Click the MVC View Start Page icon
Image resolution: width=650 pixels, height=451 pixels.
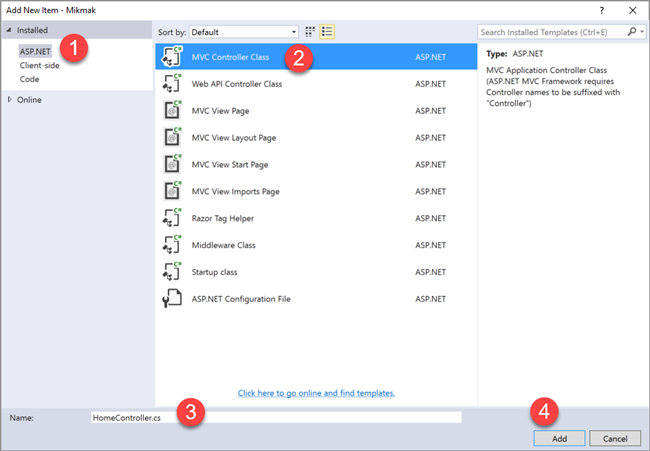[x=172, y=165]
